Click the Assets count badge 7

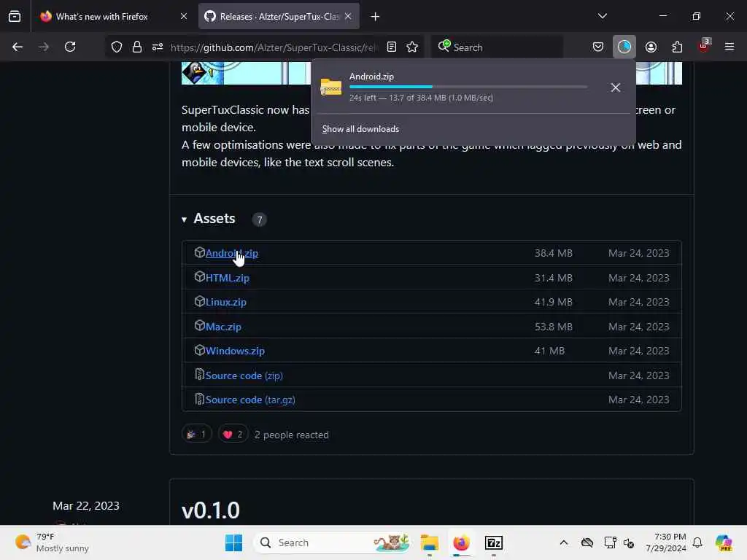(x=260, y=219)
